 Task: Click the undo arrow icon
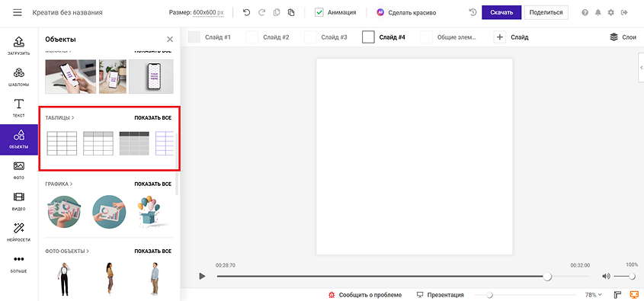246,12
